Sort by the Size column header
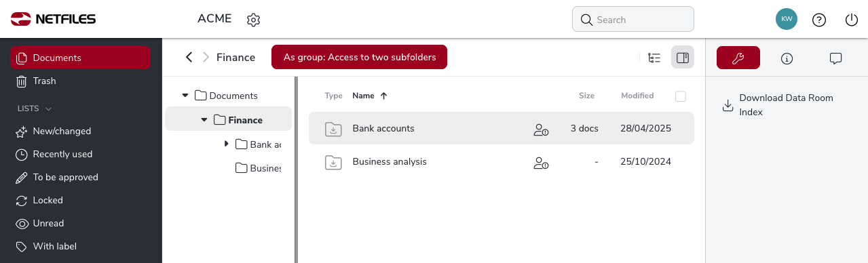The width and height of the screenshot is (868, 263). pos(586,96)
